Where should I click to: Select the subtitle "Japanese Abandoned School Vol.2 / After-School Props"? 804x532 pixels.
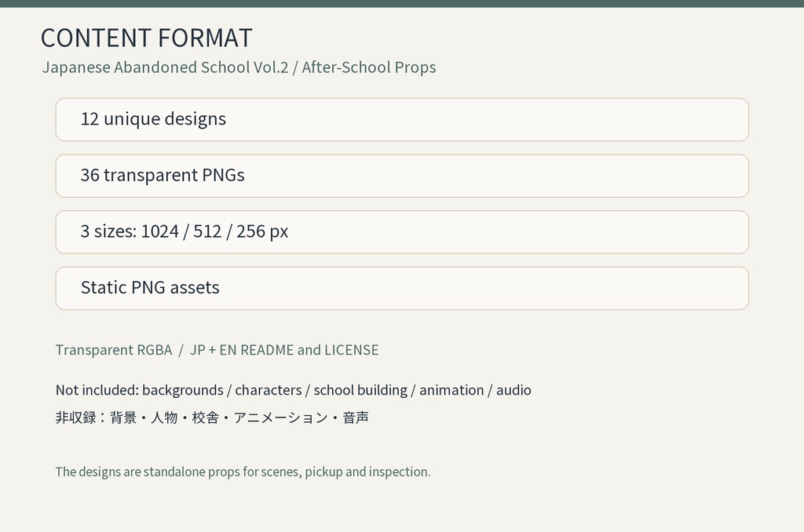tap(239, 67)
